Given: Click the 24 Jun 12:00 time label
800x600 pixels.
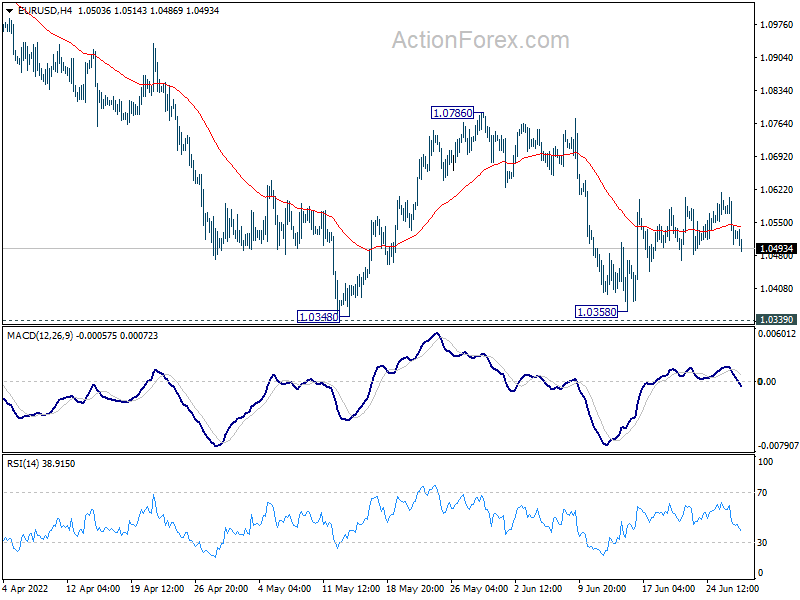Looking at the screenshot, I should (x=733, y=589).
